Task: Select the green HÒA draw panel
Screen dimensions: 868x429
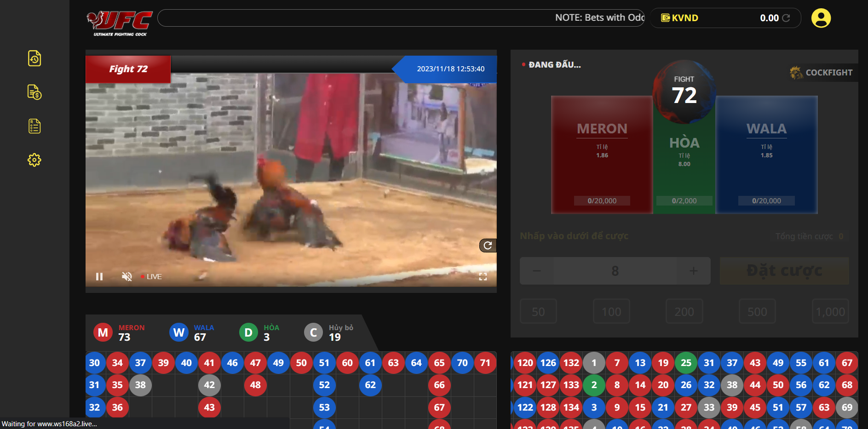Action: pos(684,170)
